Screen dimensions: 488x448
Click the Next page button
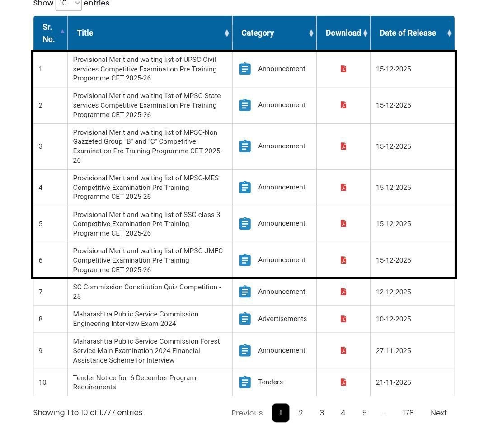pyautogui.click(x=438, y=413)
